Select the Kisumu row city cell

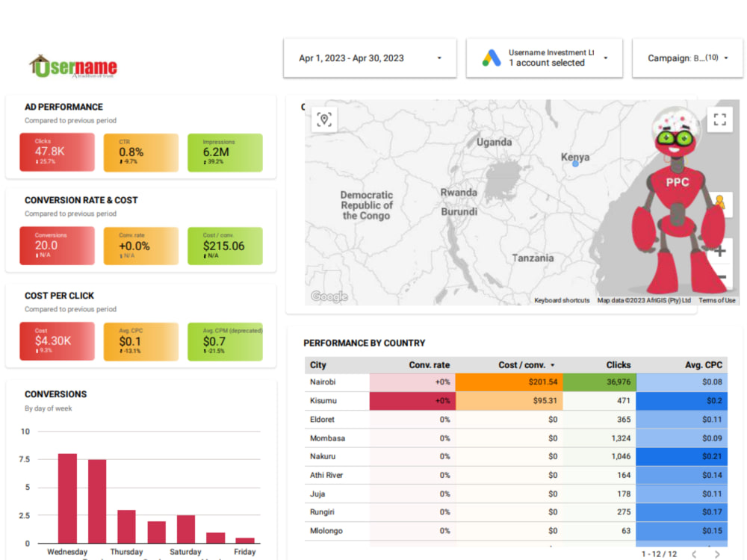338,401
